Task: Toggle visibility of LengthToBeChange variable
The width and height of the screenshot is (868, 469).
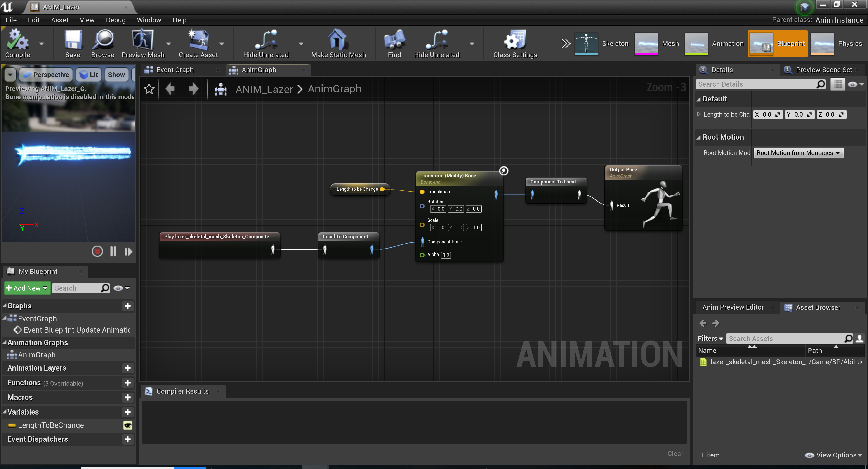Action: (127, 425)
